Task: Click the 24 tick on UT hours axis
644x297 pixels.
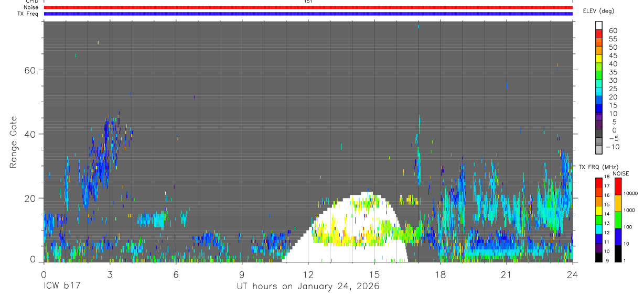Action: coord(572,275)
